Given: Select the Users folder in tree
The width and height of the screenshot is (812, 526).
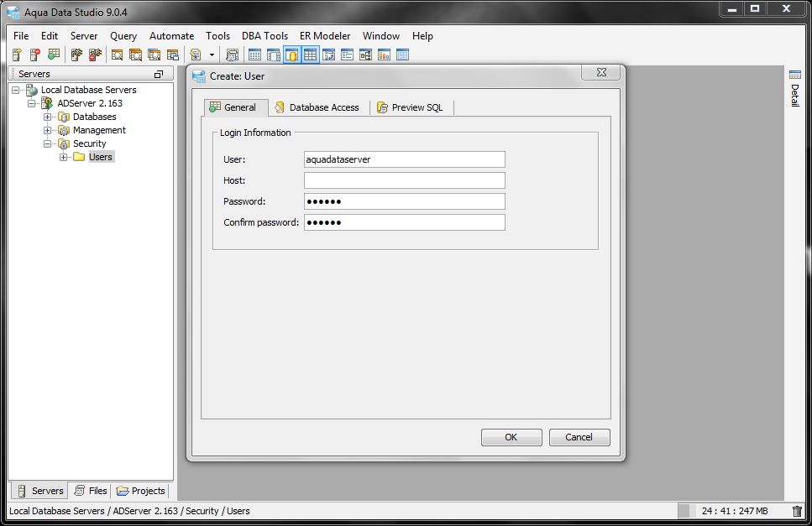Looking at the screenshot, I should click(x=101, y=157).
